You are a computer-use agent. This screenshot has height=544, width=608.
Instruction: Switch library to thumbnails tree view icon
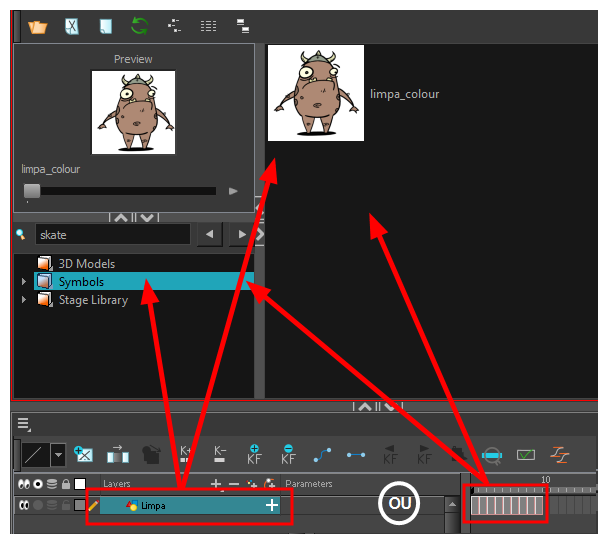174,26
